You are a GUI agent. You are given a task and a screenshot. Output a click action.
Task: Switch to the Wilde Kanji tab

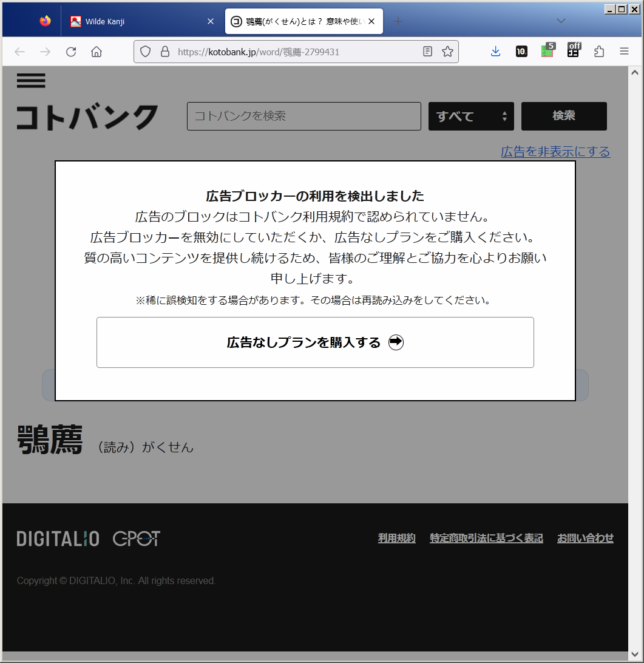(137, 21)
